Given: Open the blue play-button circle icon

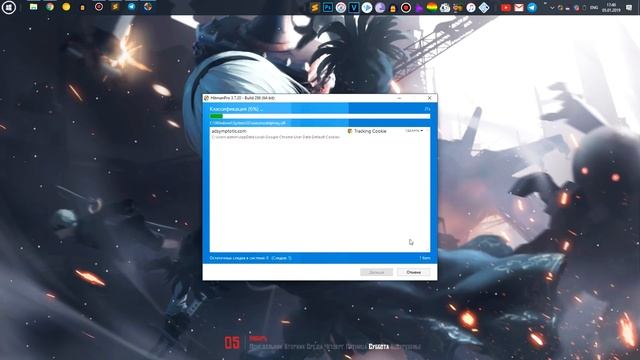Looking at the screenshot, I should [367, 7].
